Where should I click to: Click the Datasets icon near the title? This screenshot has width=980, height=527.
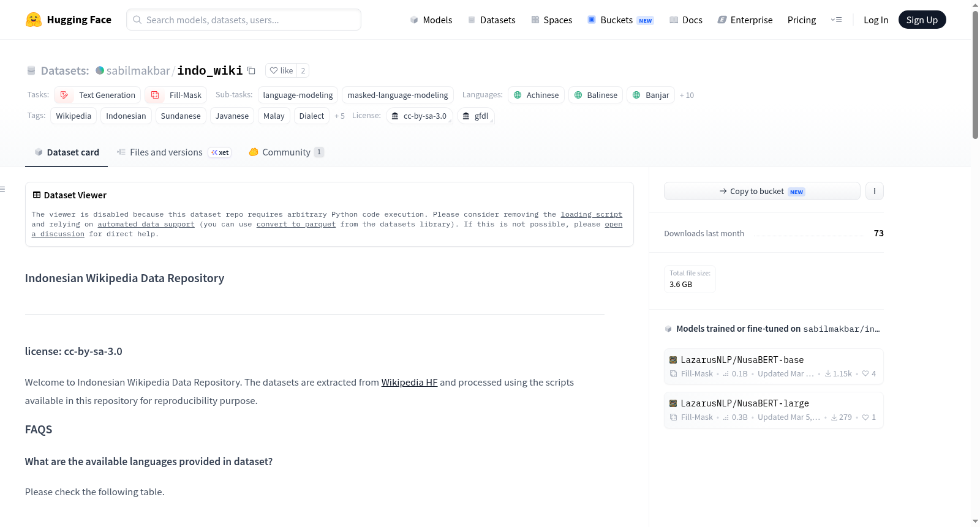click(31, 70)
